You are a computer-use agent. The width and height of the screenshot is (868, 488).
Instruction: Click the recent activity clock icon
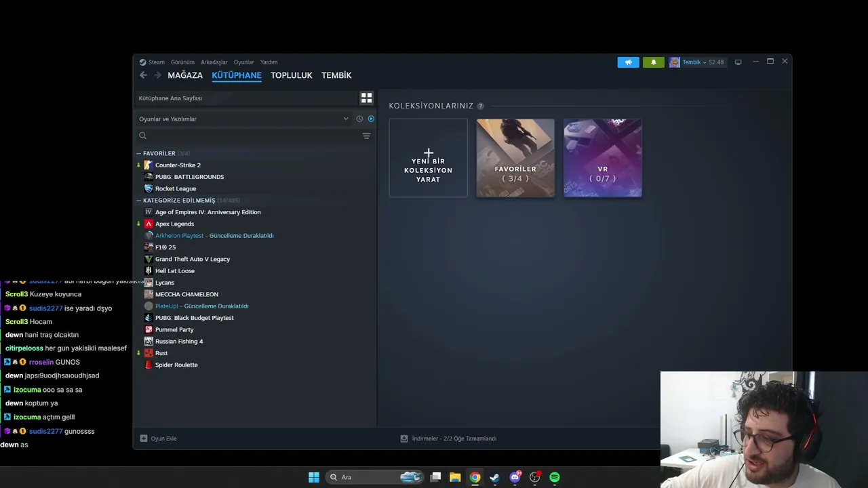[359, 119]
